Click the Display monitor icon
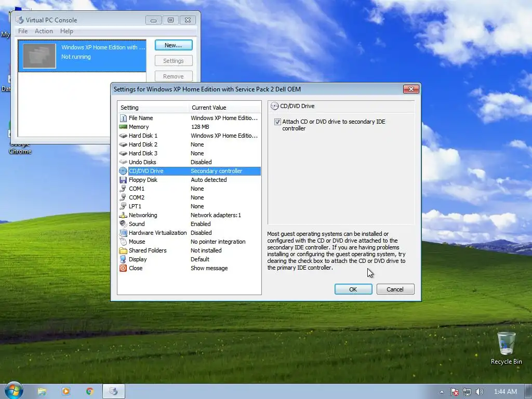Image resolution: width=532 pixels, height=399 pixels. tap(123, 259)
